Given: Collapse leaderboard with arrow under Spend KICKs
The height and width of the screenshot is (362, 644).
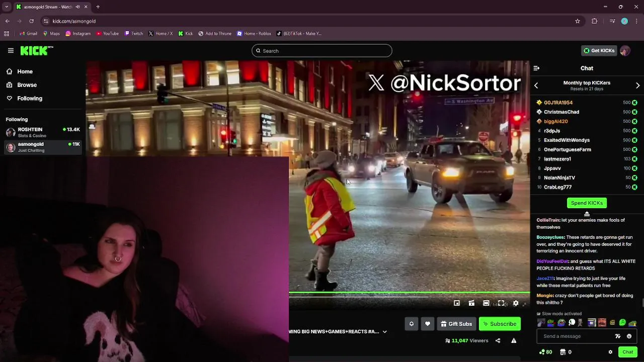Looking at the screenshot, I should (x=587, y=214).
